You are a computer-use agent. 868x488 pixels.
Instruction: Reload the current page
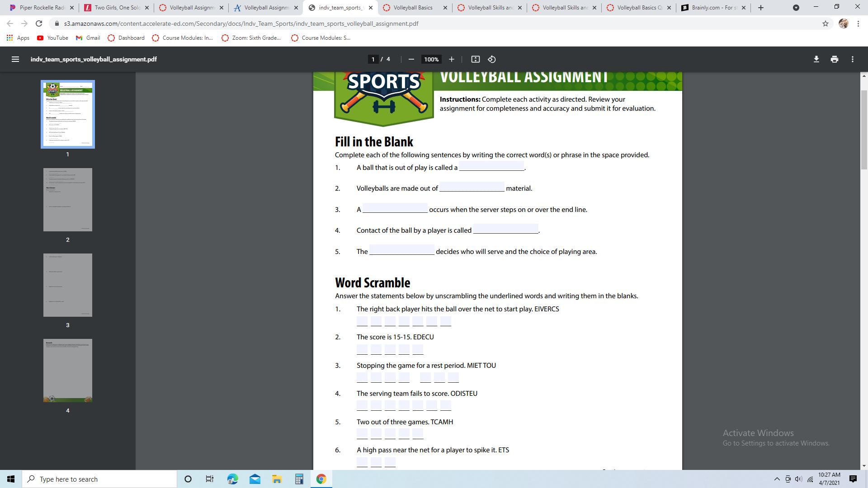(39, 23)
